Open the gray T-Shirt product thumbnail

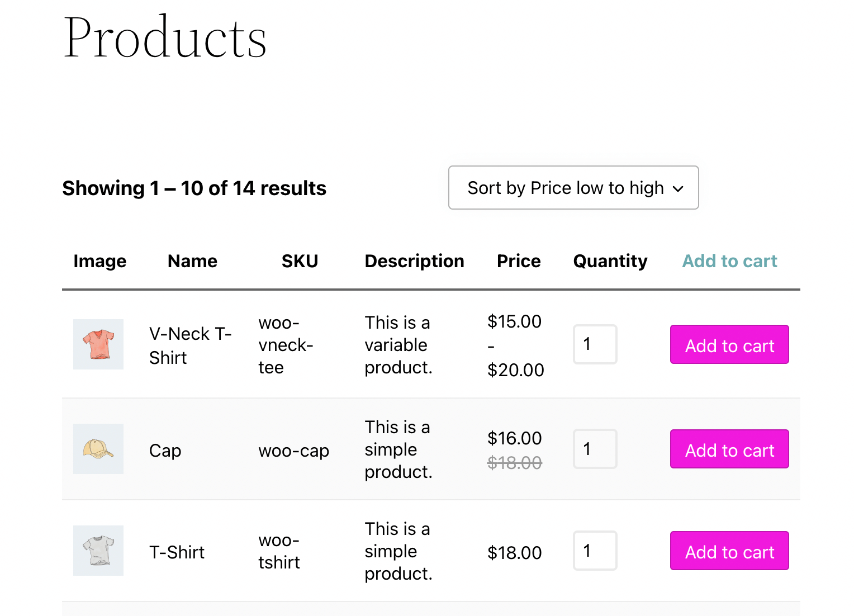point(98,551)
